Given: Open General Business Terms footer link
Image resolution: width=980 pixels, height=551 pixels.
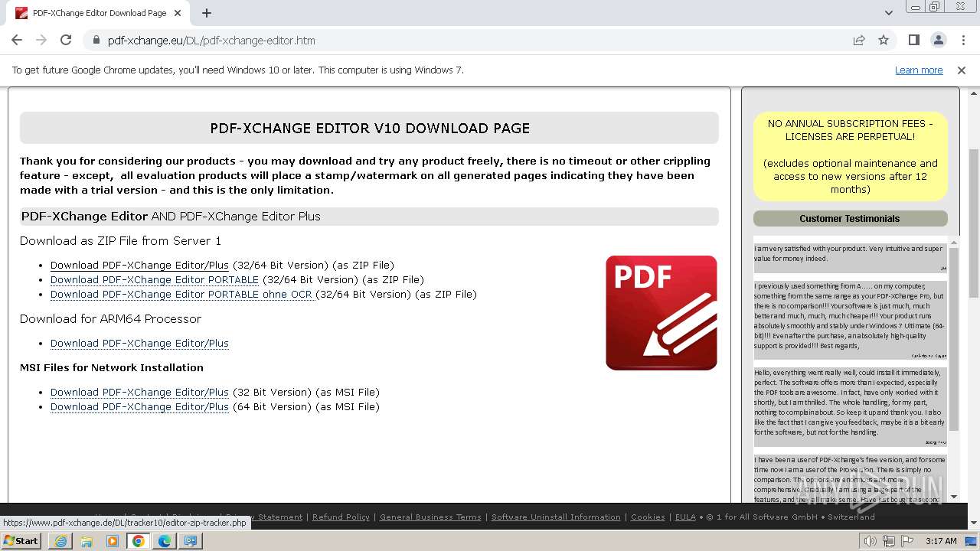Looking at the screenshot, I should tap(430, 517).
